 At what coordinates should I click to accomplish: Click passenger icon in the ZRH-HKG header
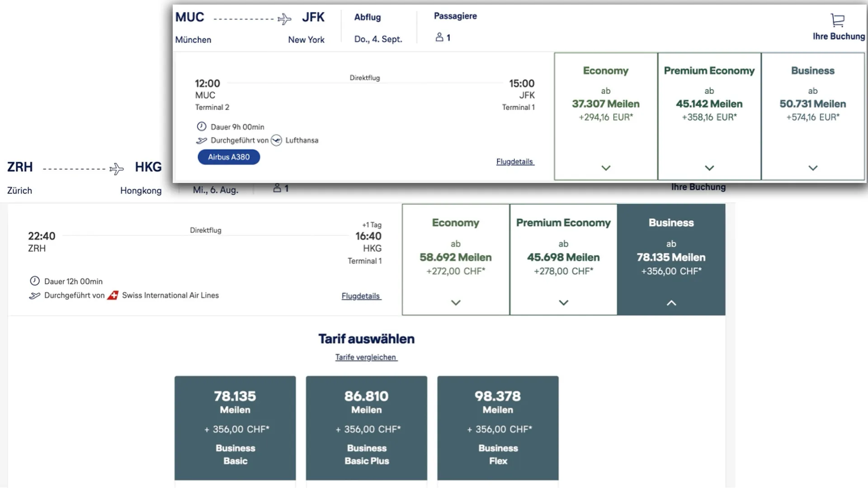coord(277,188)
